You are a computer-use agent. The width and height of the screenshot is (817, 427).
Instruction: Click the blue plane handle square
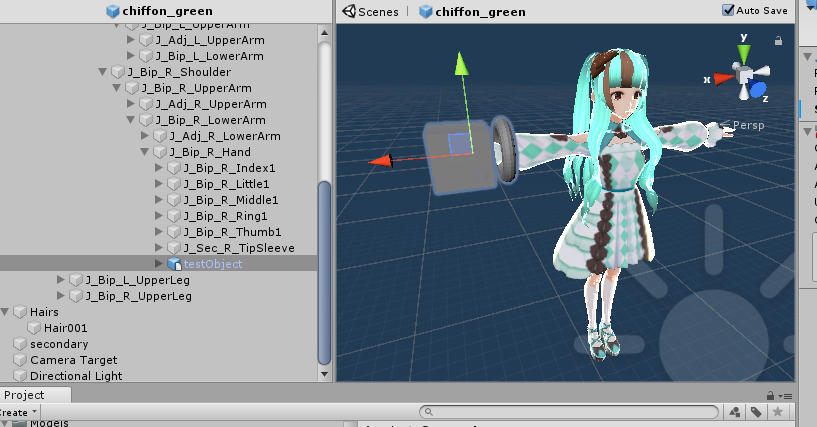[x=459, y=144]
